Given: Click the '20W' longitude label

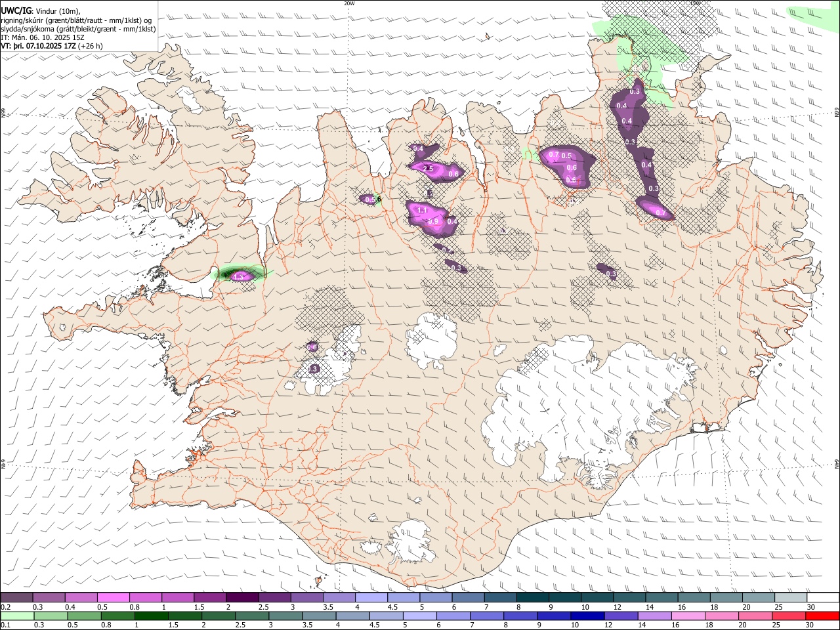Looking at the screenshot, I should coord(349,3).
